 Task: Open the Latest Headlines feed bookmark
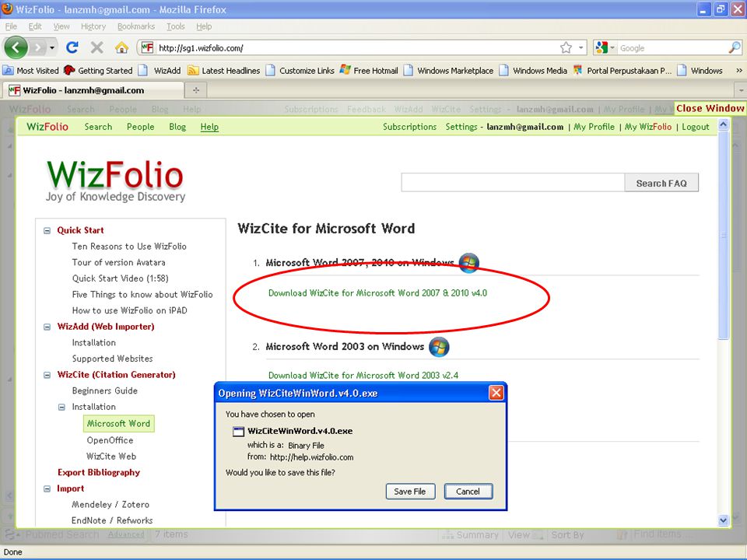[224, 71]
